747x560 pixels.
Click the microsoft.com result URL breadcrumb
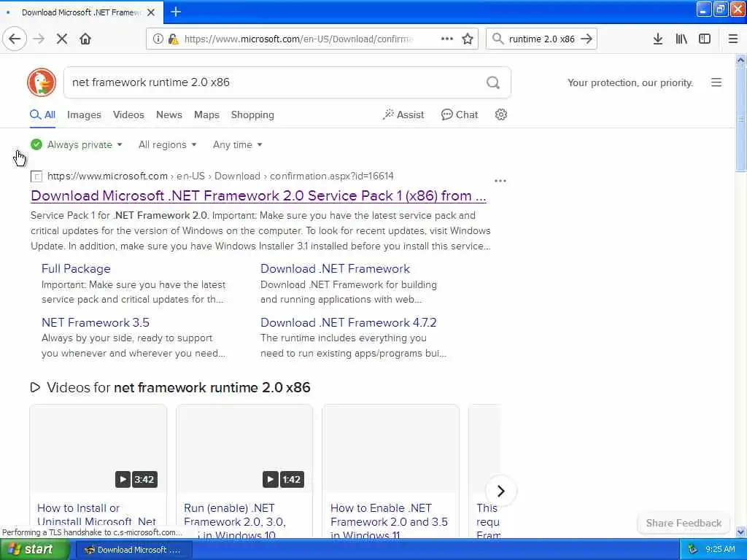coord(220,176)
